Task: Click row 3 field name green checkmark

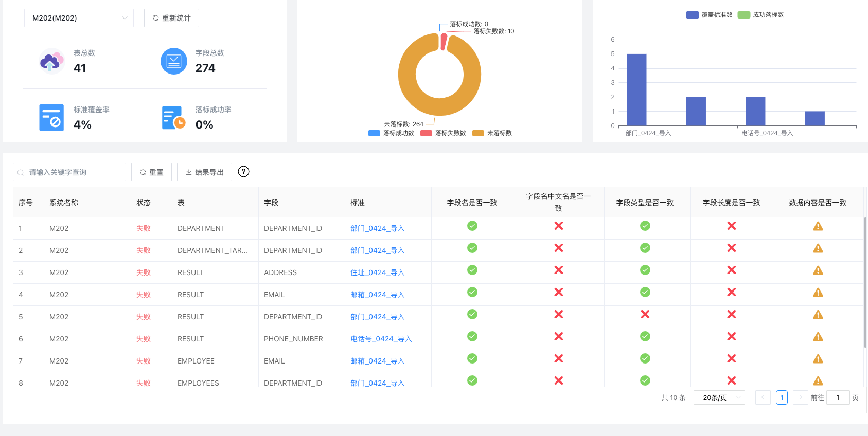Action: coord(472,270)
